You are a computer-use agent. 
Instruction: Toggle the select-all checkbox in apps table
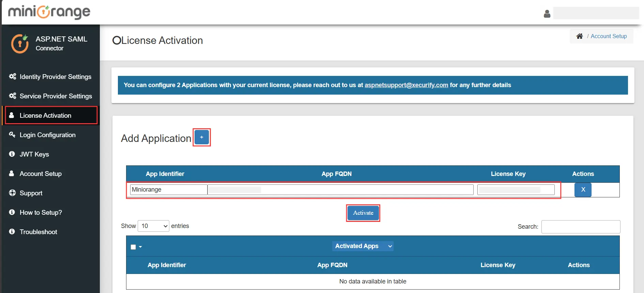(x=133, y=247)
